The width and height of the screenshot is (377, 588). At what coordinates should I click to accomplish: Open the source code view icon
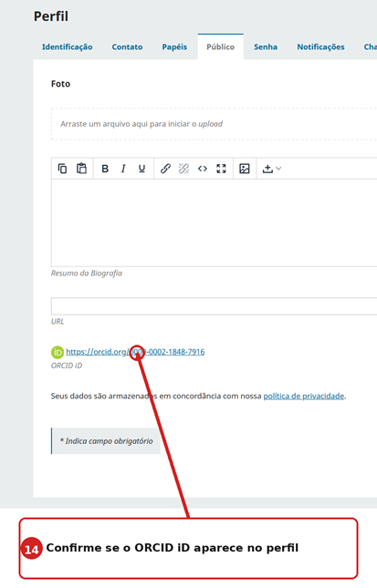point(203,169)
